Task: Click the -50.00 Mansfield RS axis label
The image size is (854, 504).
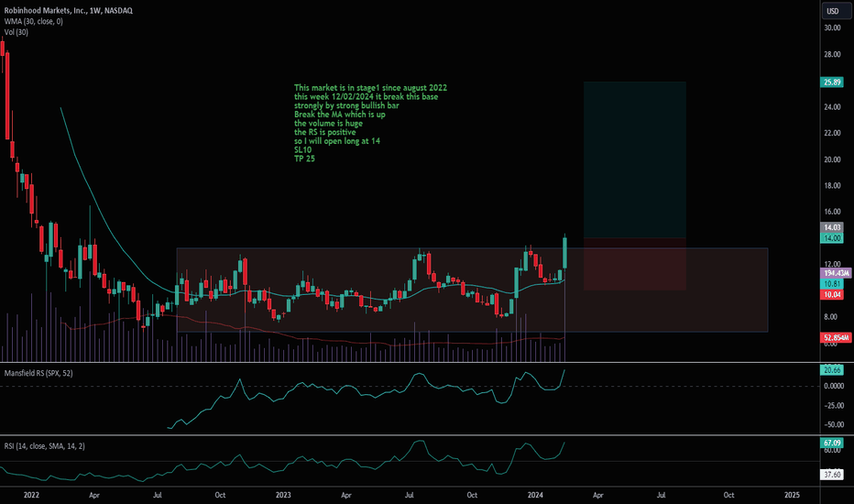Action: [833, 424]
